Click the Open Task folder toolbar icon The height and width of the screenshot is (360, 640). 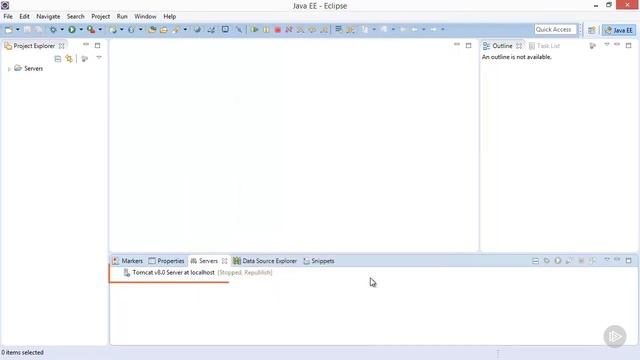click(164, 30)
